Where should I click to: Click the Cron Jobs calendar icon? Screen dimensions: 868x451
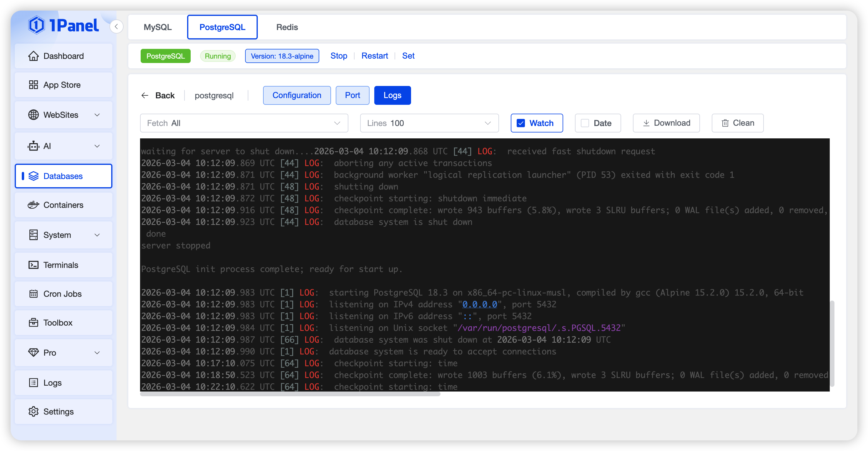(33, 294)
